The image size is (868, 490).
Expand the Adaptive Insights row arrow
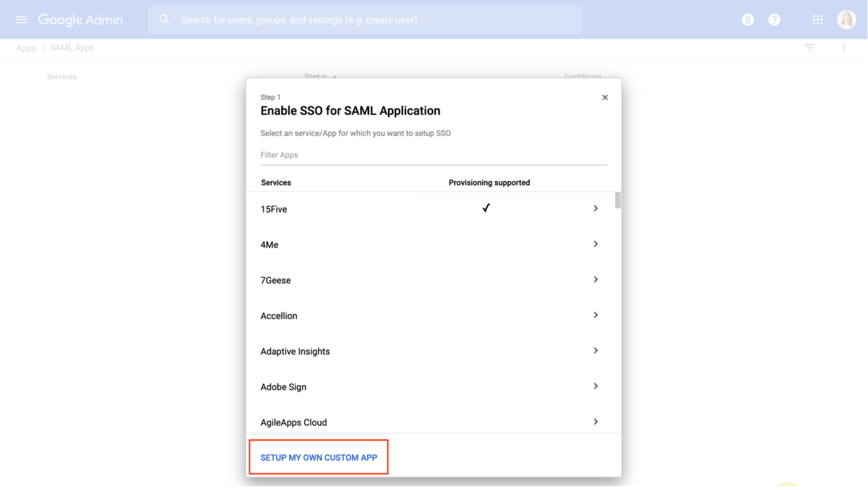(596, 351)
